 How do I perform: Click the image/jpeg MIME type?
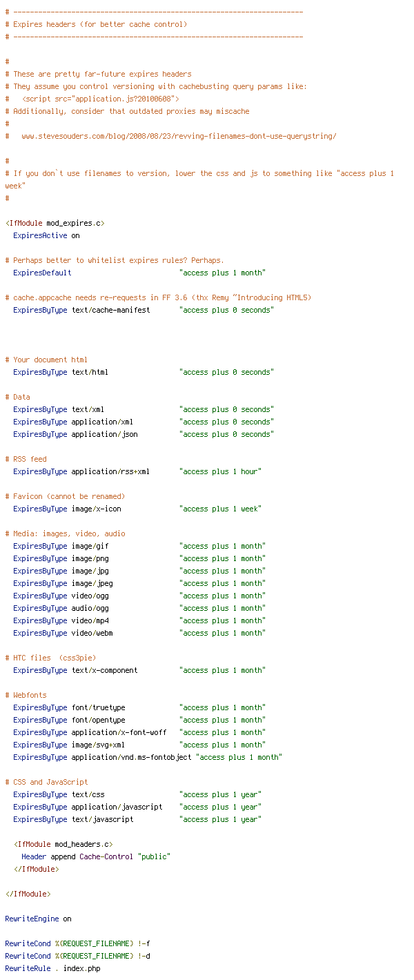[92, 583]
